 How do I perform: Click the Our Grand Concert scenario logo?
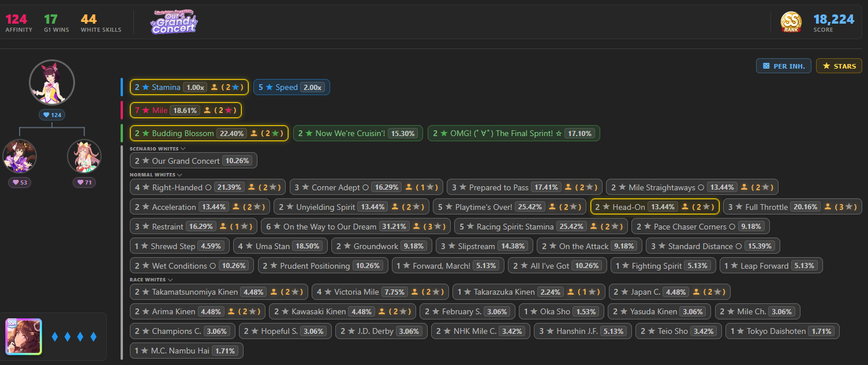[174, 22]
